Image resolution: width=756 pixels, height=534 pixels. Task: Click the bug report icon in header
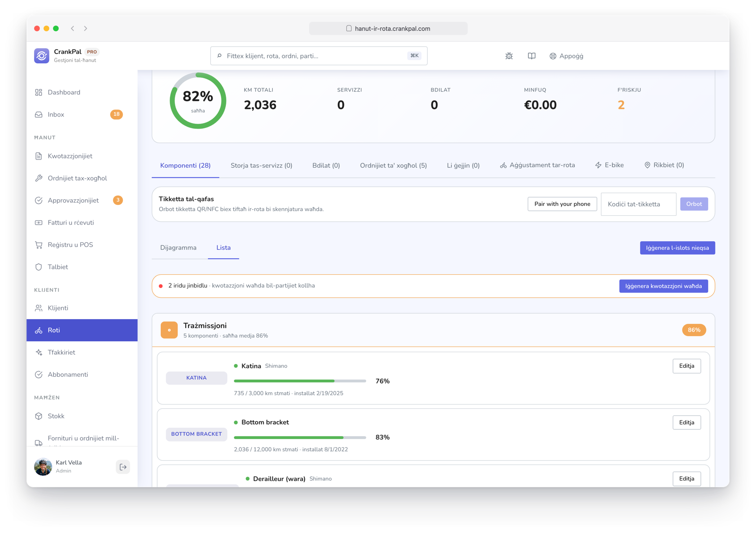click(x=509, y=56)
